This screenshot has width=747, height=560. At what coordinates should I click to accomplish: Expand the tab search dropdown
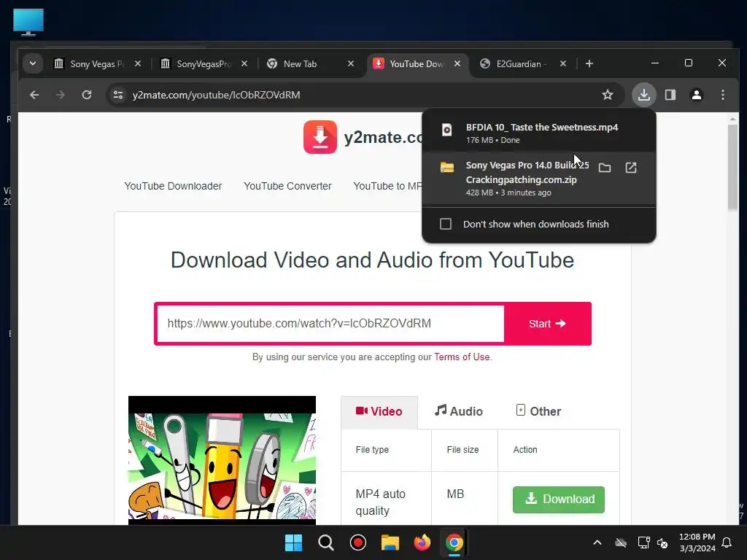pos(33,64)
